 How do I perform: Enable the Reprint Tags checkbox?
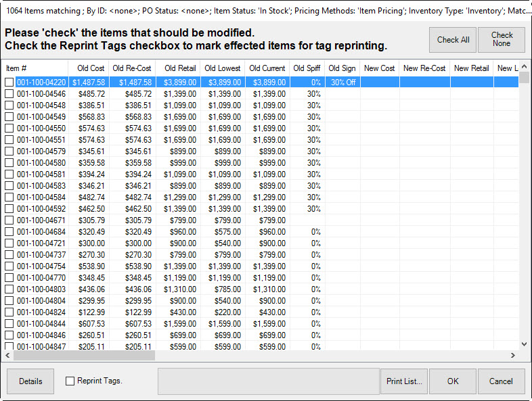point(70,381)
